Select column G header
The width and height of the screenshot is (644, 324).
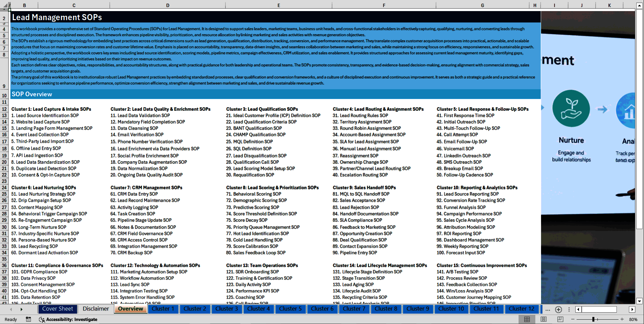pyautogui.click(x=482, y=5)
